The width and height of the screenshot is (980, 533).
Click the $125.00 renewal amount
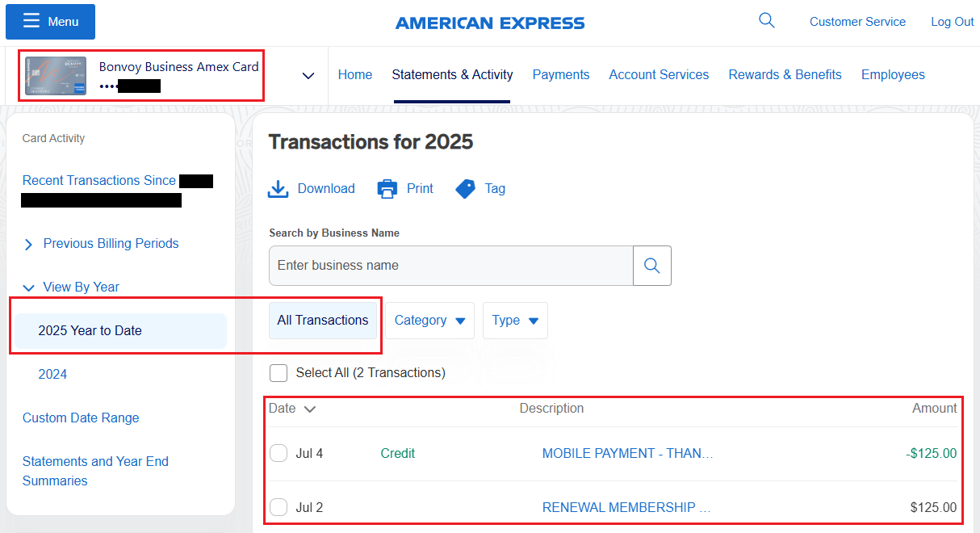click(x=933, y=508)
